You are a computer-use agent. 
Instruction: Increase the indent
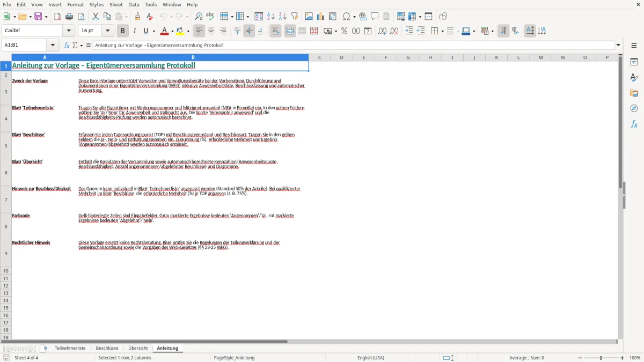(409, 31)
